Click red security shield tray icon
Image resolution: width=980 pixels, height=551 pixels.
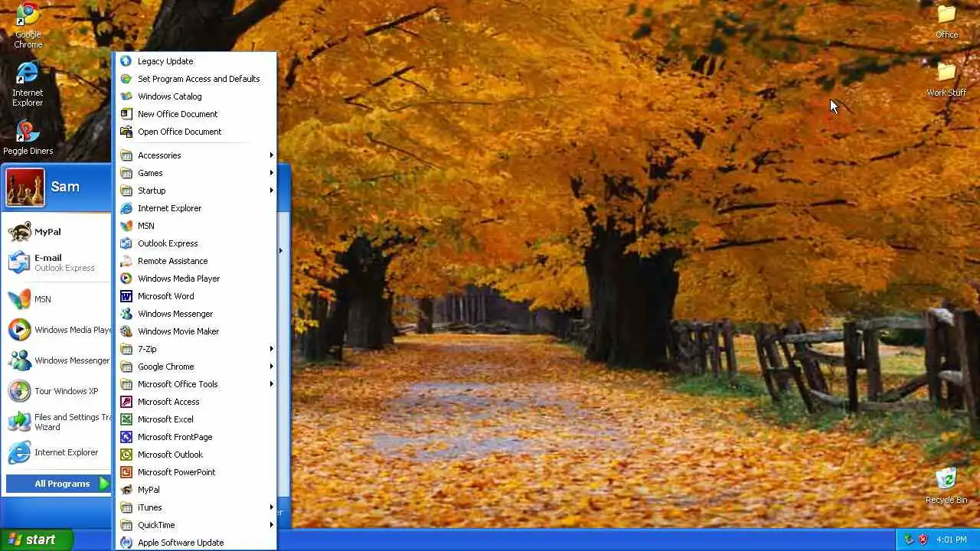pos(923,540)
